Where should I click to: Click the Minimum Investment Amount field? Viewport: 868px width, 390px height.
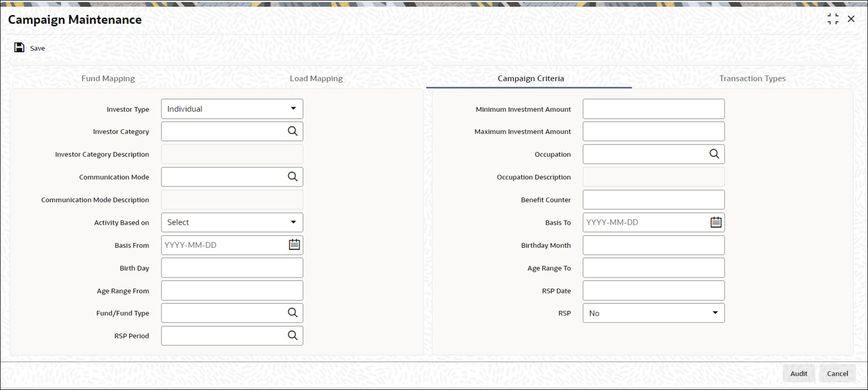(x=654, y=109)
